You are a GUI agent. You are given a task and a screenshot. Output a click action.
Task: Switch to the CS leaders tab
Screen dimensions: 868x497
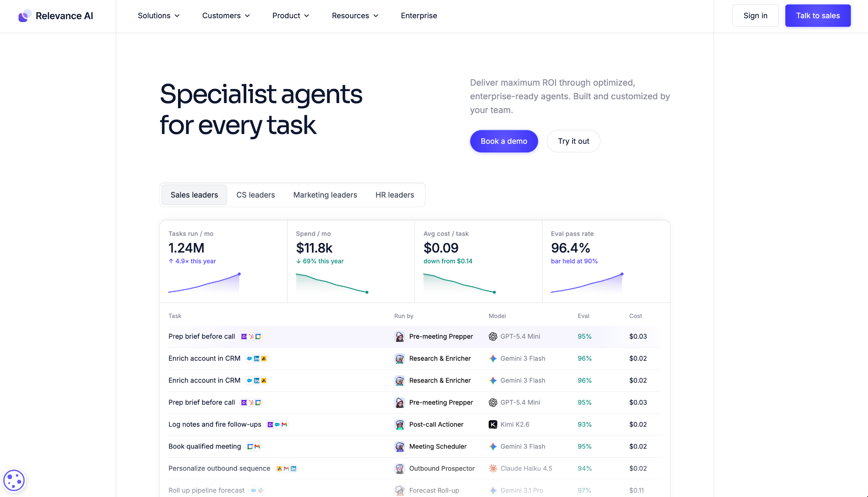[256, 195]
